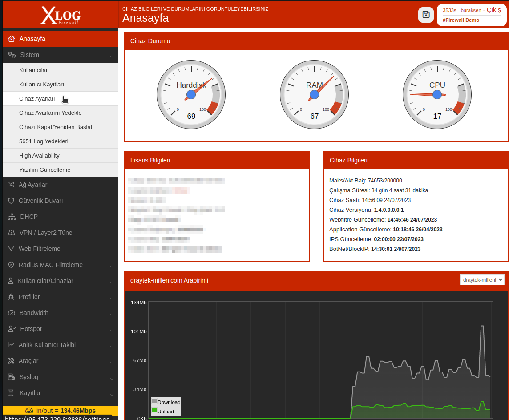Screen dimensions: 509x420
Task: Click the in/out bandwidth gauge icon
Action: [x=29, y=411]
